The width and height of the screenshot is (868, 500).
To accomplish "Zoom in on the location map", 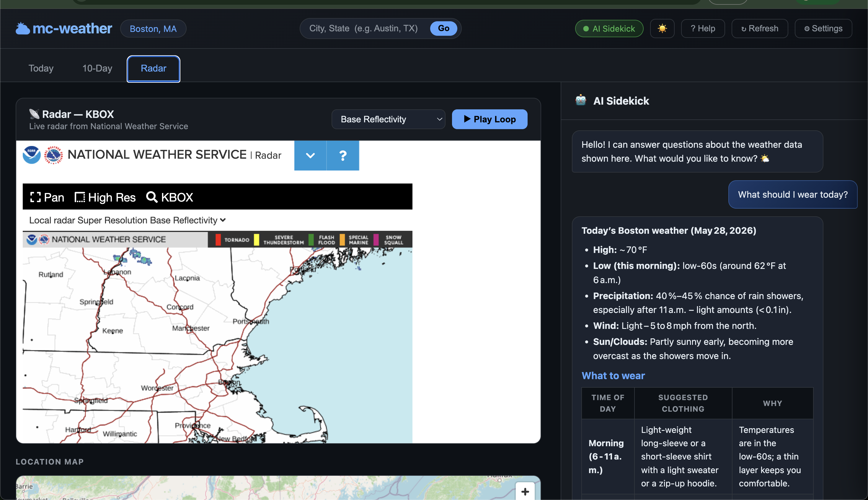I will [x=525, y=491].
